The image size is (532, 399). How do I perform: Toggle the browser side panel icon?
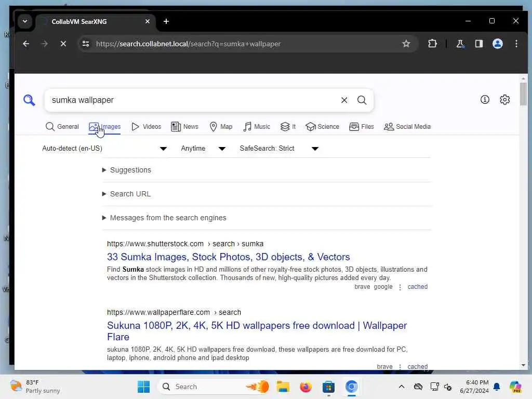coord(478,44)
